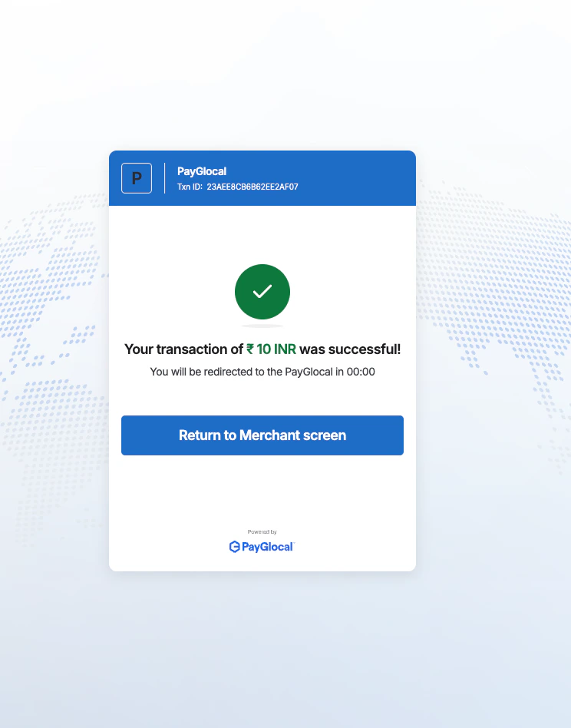The image size is (571, 728).
Task: Click the ₹ 10 INR amount text
Action: click(x=271, y=349)
